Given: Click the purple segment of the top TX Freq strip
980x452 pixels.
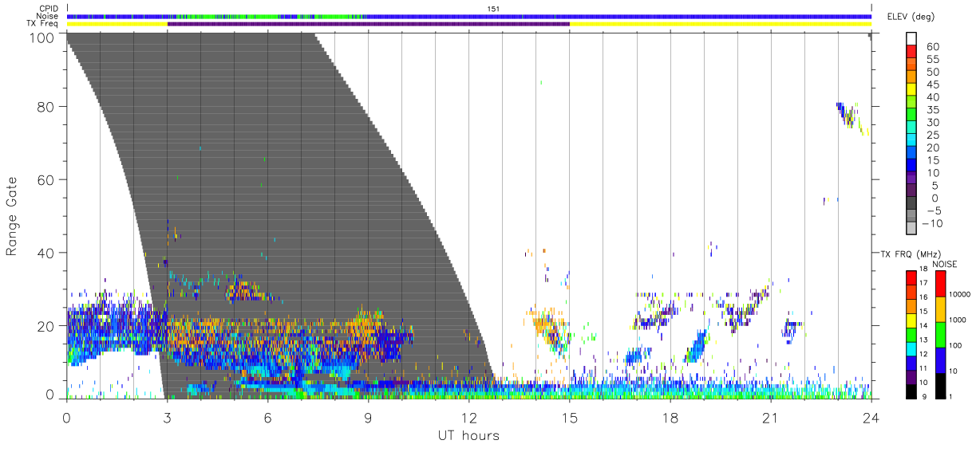Looking at the screenshot, I should [368, 24].
